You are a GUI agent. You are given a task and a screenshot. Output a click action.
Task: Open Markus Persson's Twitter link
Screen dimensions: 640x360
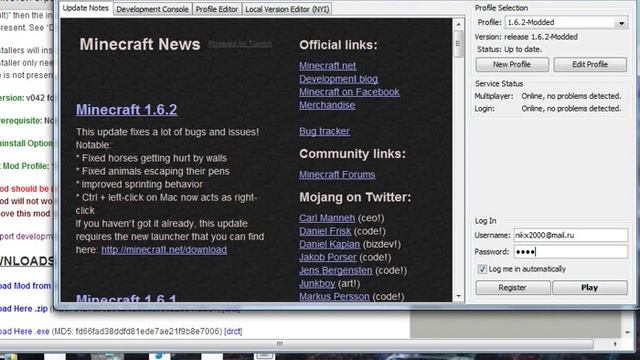point(334,296)
